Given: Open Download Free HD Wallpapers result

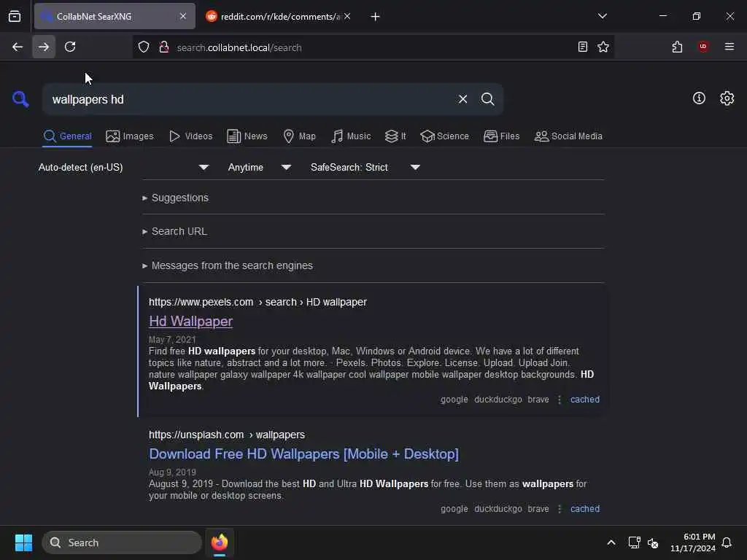Looking at the screenshot, I should 303,454.
